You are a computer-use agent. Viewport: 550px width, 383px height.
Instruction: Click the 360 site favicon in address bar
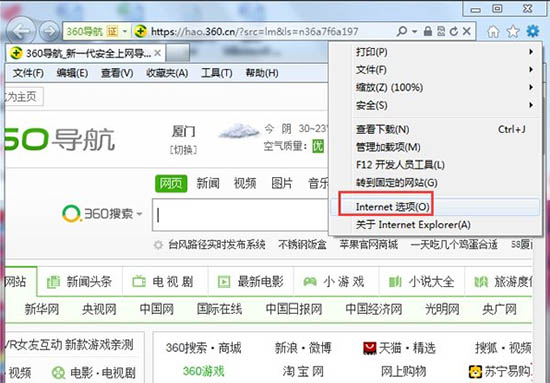pos(141,32)
